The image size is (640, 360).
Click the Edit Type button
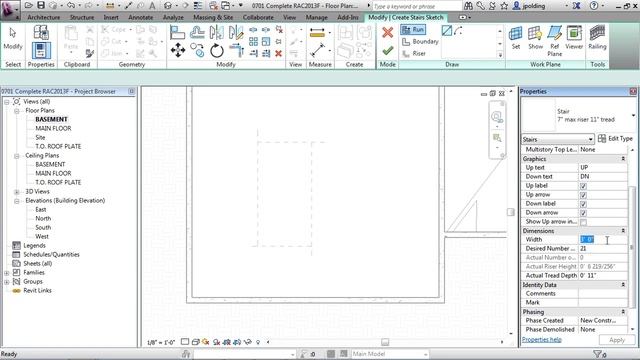(615, 139)
